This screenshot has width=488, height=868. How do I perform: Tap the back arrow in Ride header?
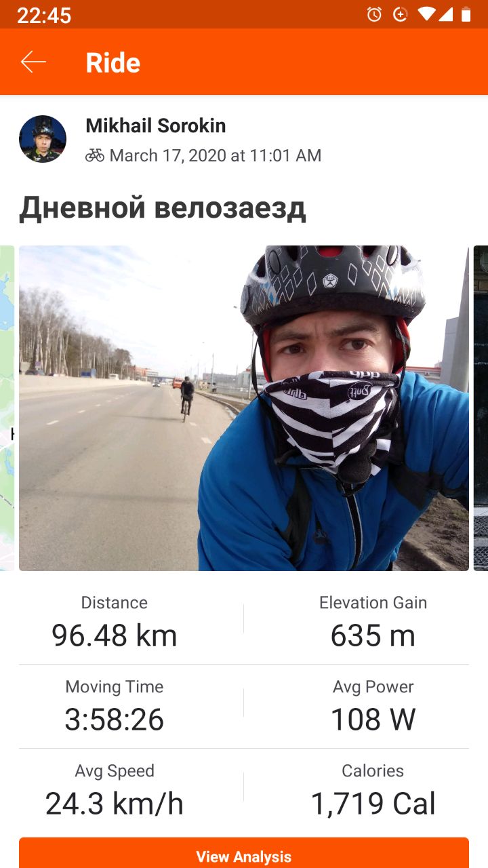(x=33, y=62)
